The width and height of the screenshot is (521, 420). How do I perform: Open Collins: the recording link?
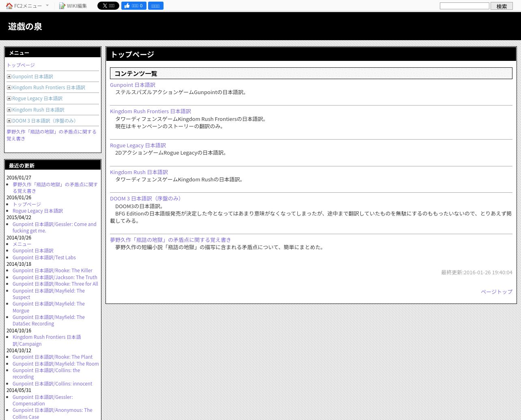(46, 373)
